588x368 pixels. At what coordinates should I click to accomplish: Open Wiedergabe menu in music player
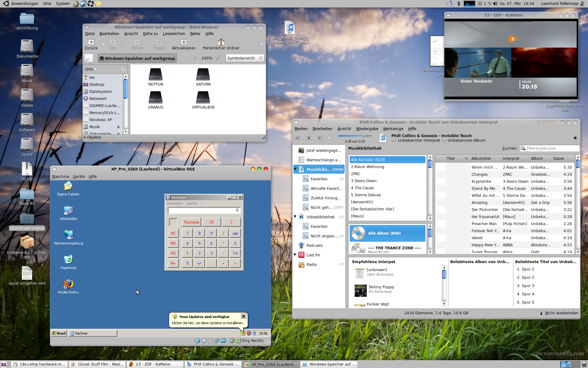pyautogui.click(x=367, y=129)
